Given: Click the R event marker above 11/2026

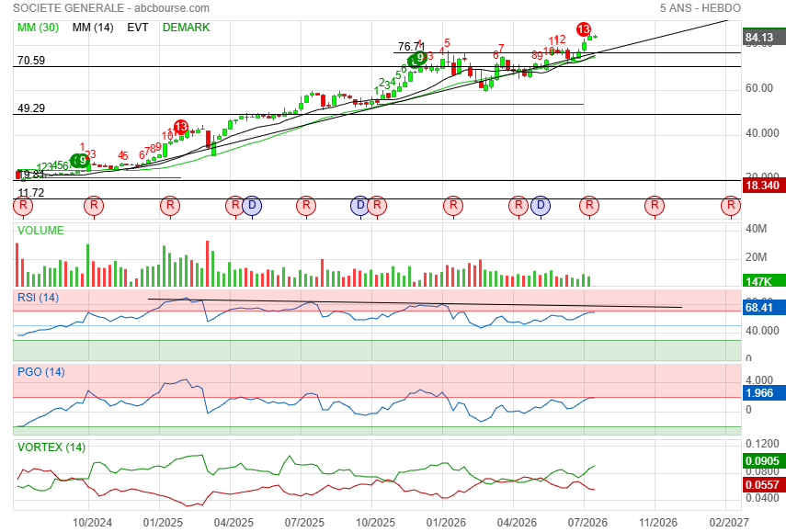Looking at the screenshot, I should point(655,206).
